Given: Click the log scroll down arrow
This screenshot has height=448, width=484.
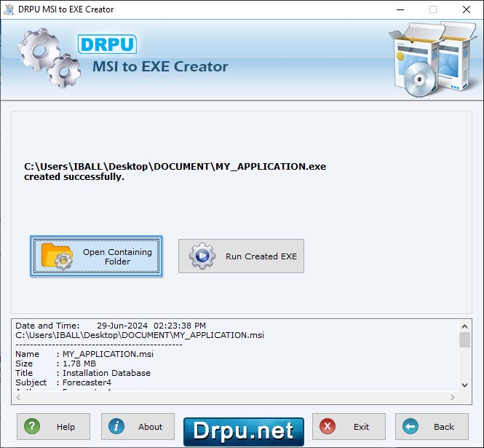Looking at the screenshot, I should [x=464, y=385].
